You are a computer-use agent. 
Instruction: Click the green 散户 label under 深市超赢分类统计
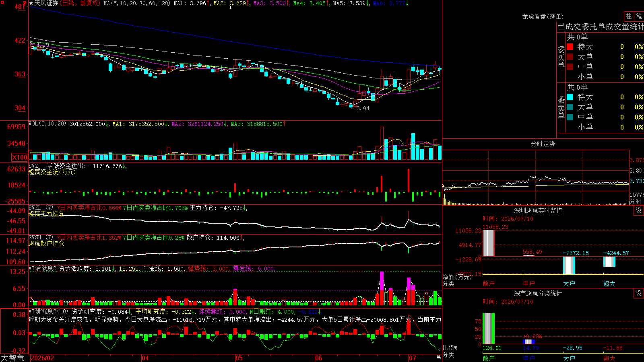(489, 358)
